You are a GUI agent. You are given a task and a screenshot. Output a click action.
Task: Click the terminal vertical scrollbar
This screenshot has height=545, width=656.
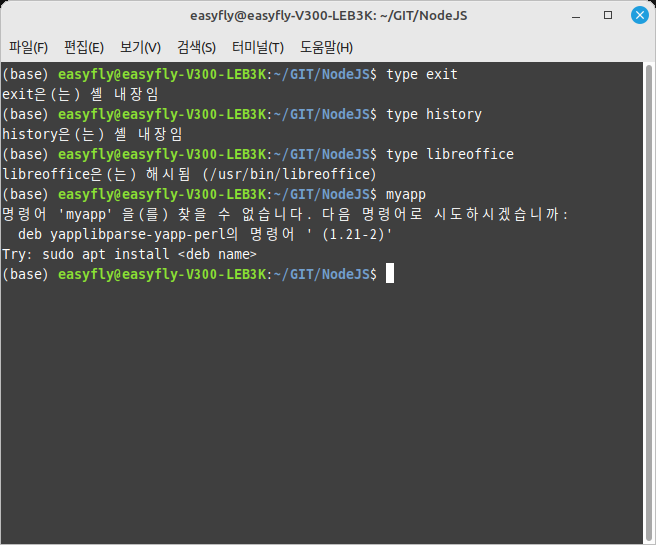tap(648, 302)
